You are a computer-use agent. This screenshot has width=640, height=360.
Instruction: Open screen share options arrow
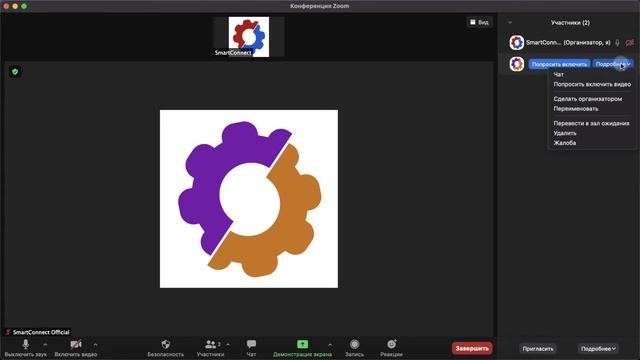pos(330,345)
